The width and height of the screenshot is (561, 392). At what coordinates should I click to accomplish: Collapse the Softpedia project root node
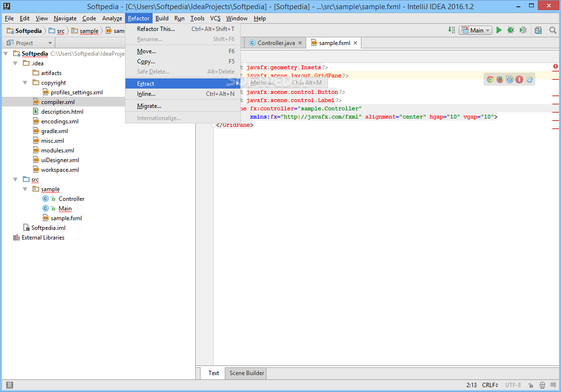(6, 54)
